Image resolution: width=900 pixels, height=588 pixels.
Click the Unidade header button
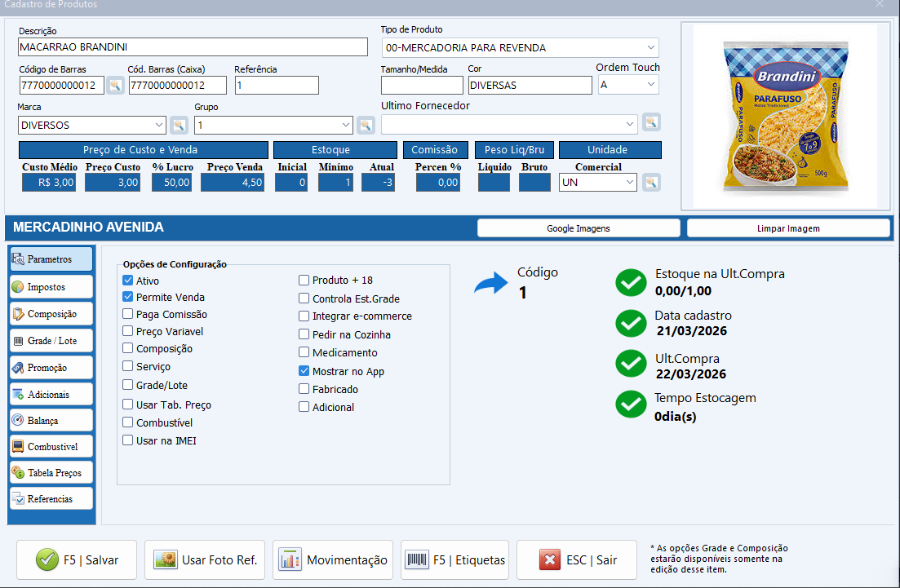(610, 150)
